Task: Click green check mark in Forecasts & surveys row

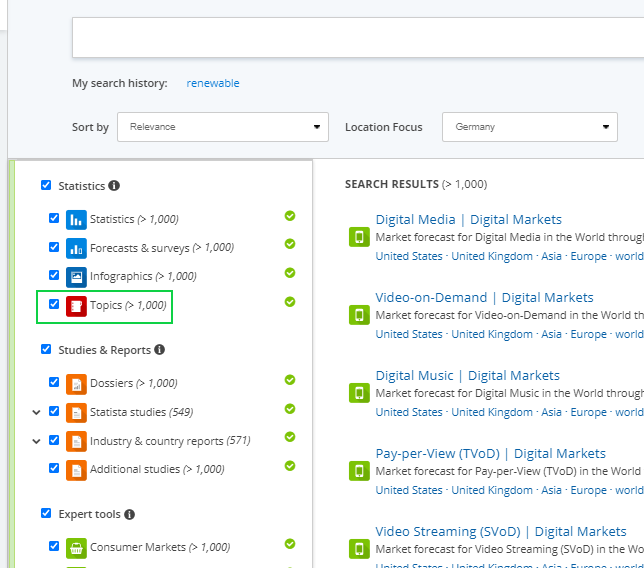Action: tap(290, 244)
